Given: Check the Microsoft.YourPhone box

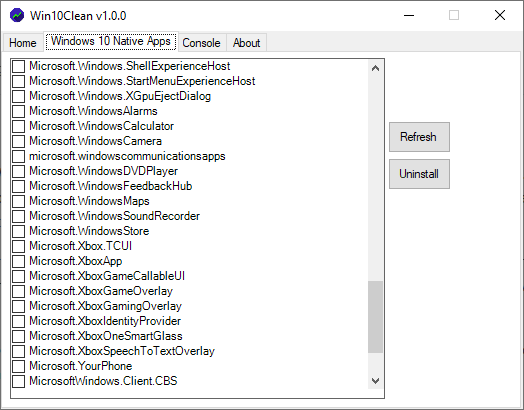Looking at the screenshot, I should coord(18,366).
